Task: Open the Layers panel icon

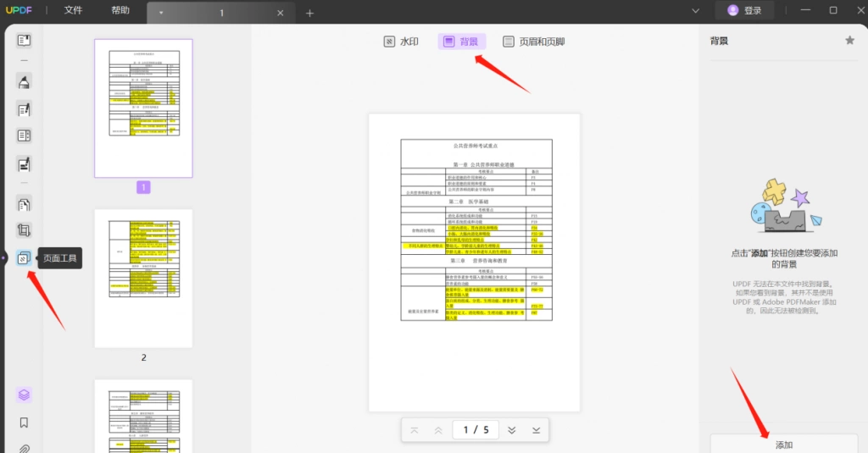Action: (x=24, y=395)
